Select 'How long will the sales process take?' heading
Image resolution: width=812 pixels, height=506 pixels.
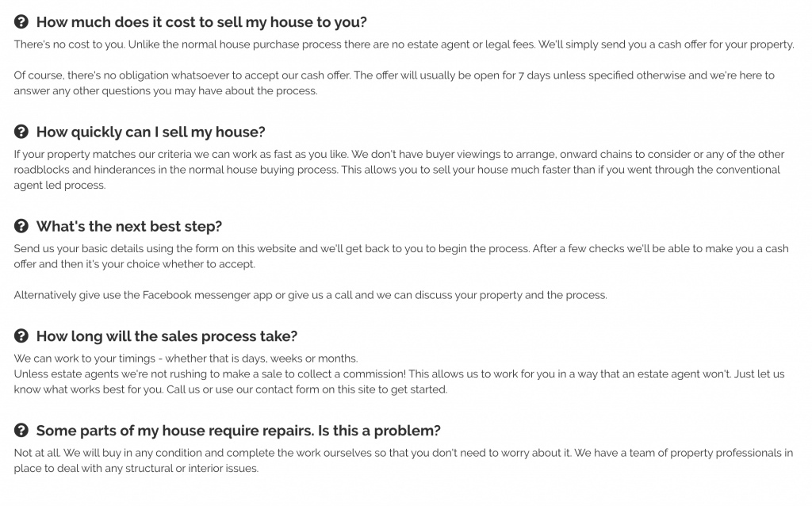[x=167, y=336]
